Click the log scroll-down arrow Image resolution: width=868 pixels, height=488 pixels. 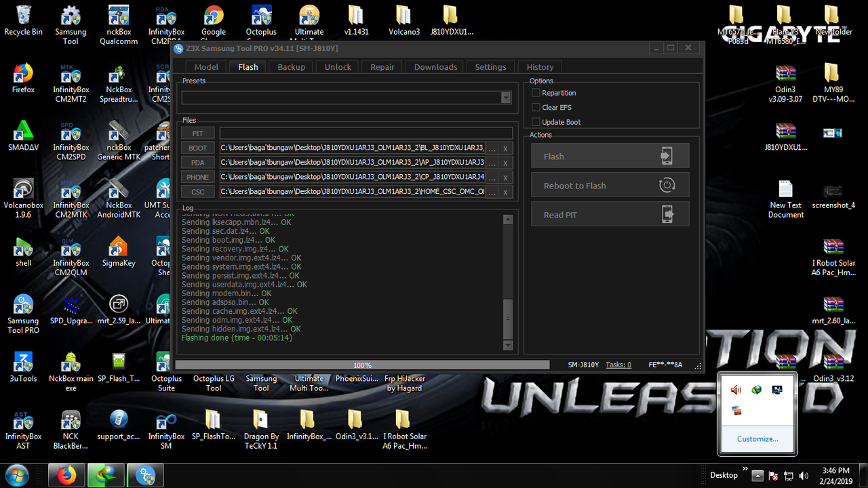(508, 346)
